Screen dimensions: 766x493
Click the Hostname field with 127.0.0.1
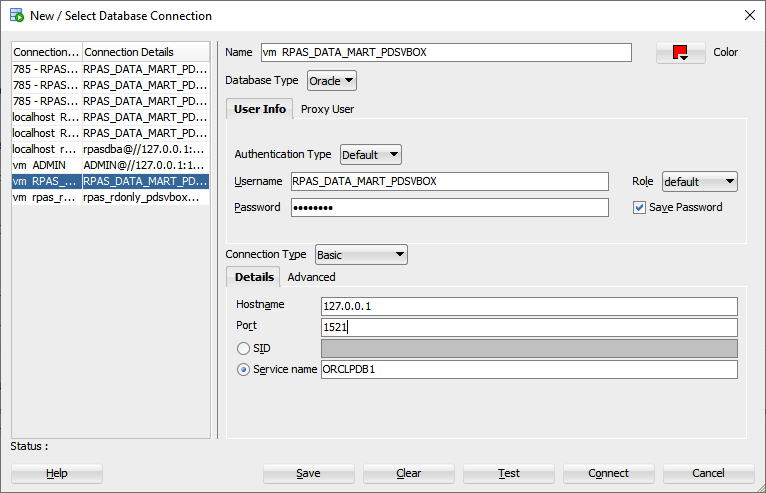click(529, 306)
